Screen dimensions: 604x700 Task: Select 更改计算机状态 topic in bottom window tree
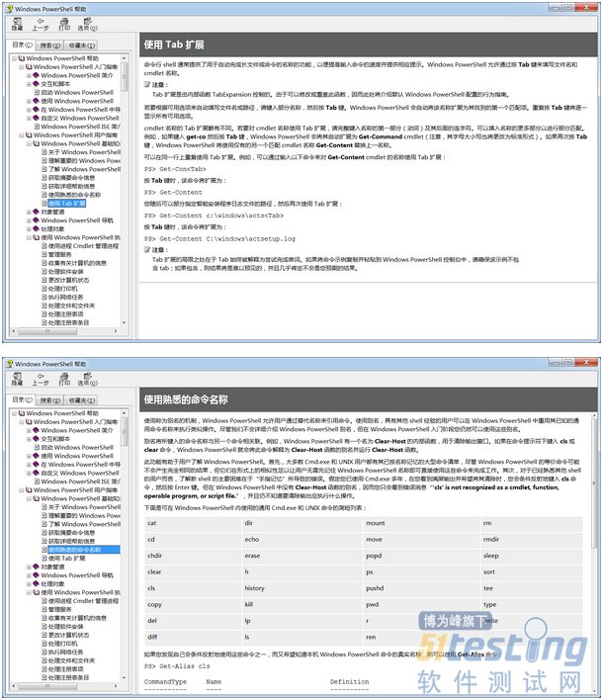coord(69,636)
